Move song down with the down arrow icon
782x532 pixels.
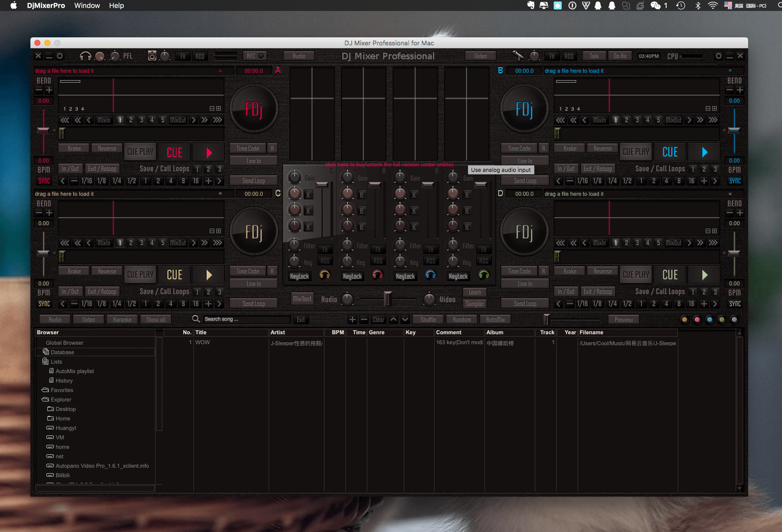(x=405, y=320)
